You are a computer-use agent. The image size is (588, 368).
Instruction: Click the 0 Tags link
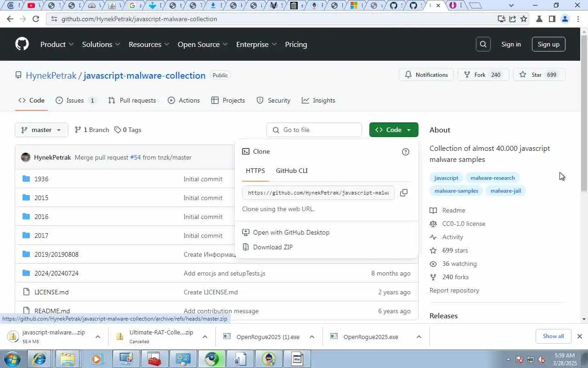click(x=128, y=130)
